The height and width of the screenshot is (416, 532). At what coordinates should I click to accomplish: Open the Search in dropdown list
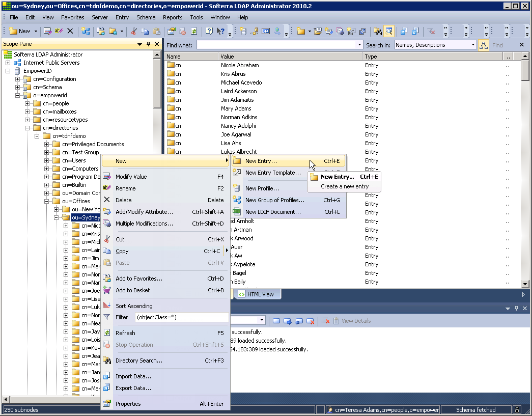473,45
